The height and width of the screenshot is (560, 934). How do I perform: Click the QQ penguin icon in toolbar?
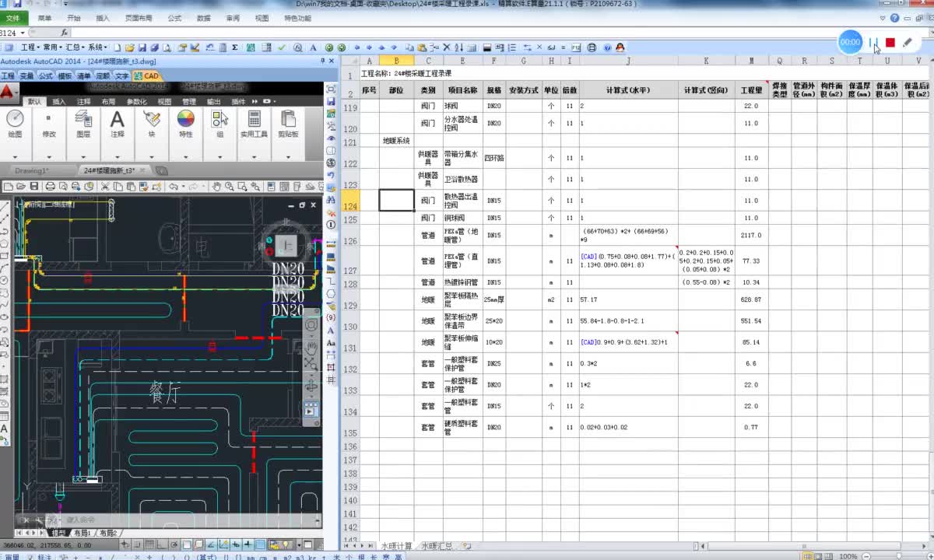(620, 47)
